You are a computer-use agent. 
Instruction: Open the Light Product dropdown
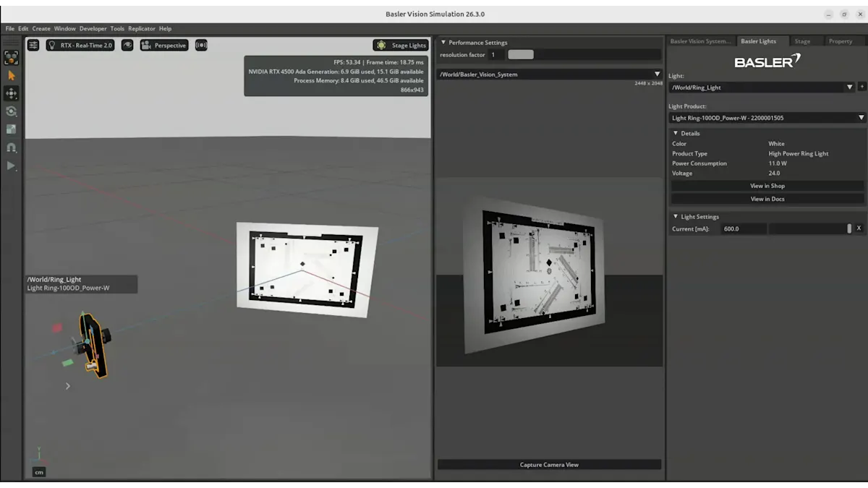[x=767, y=118]
